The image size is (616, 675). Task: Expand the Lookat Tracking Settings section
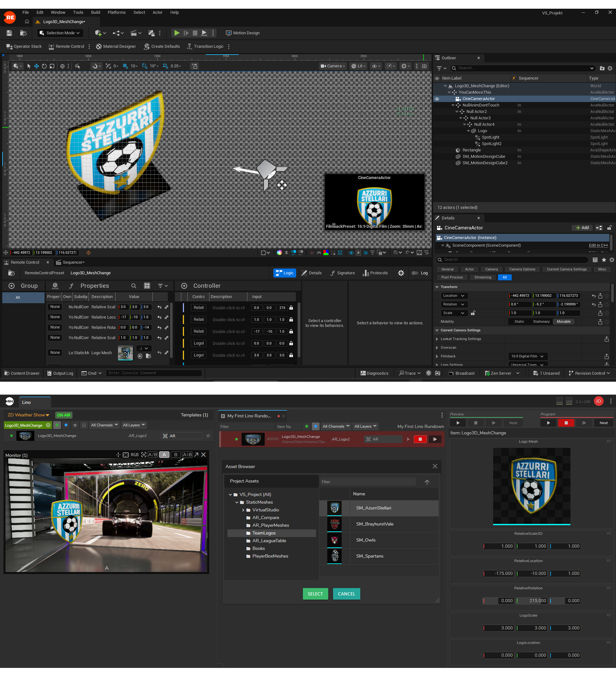437,339
